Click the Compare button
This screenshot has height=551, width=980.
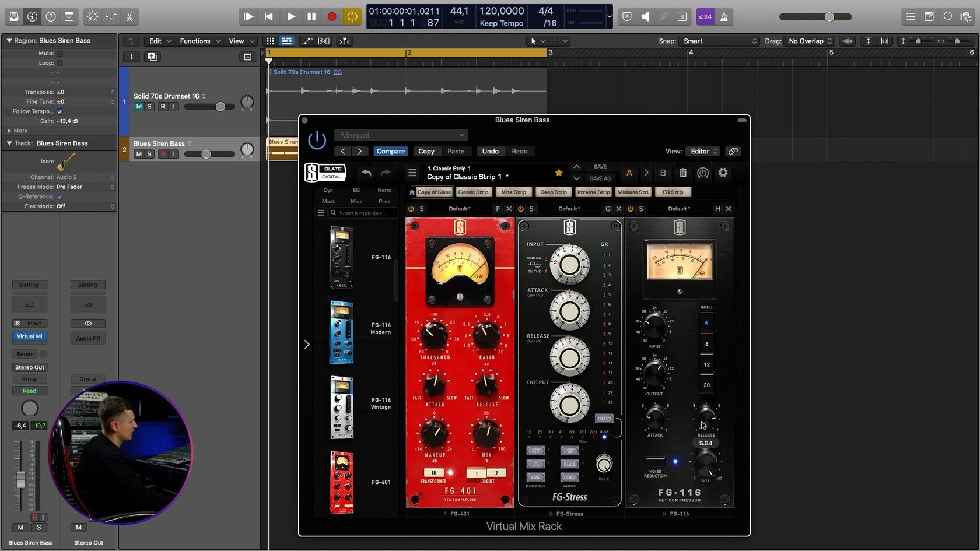[x=390, y=151]
